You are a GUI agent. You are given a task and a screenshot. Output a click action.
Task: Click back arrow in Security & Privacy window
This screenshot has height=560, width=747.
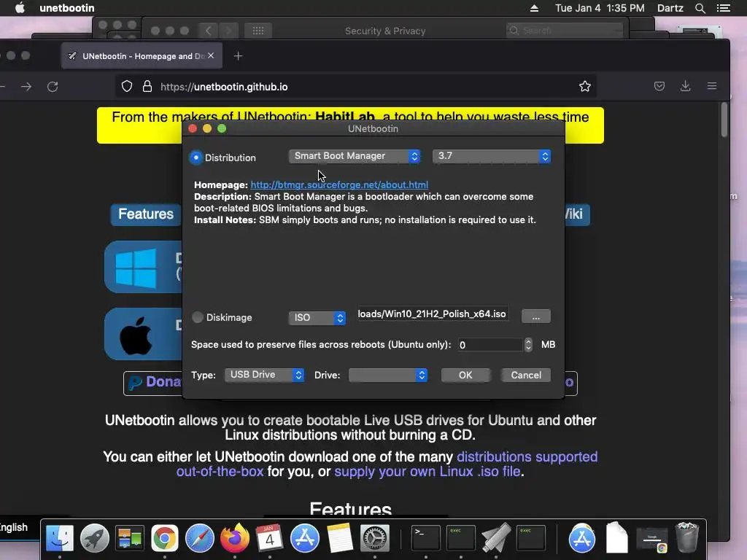coord(208,31)
